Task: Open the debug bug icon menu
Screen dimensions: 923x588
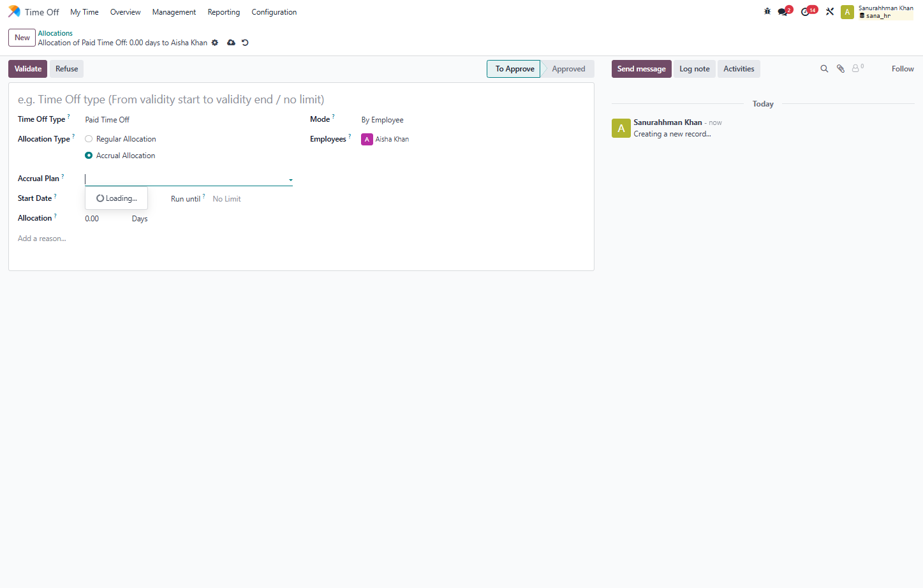Action: 767,11
